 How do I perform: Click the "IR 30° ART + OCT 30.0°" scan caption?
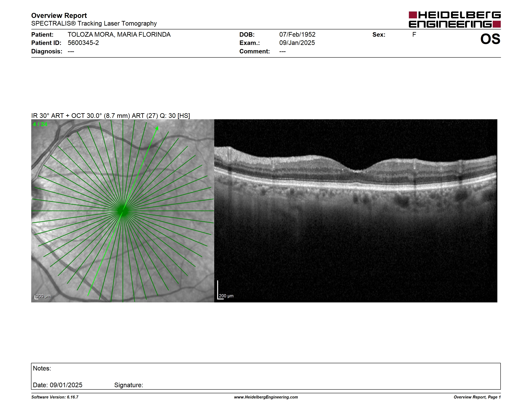[111, 116]
